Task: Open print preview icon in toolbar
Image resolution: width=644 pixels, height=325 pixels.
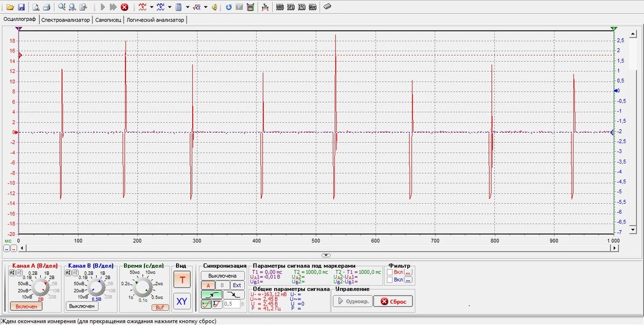Action: tap(36, 8)
